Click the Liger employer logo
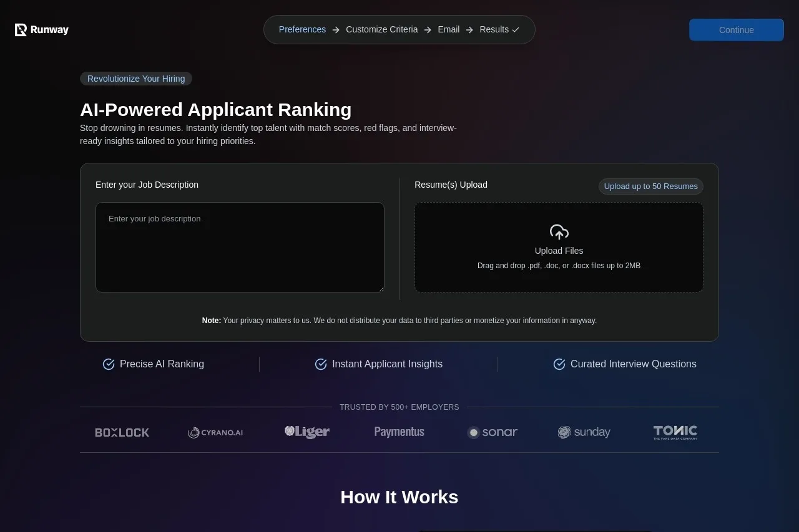 307,432
